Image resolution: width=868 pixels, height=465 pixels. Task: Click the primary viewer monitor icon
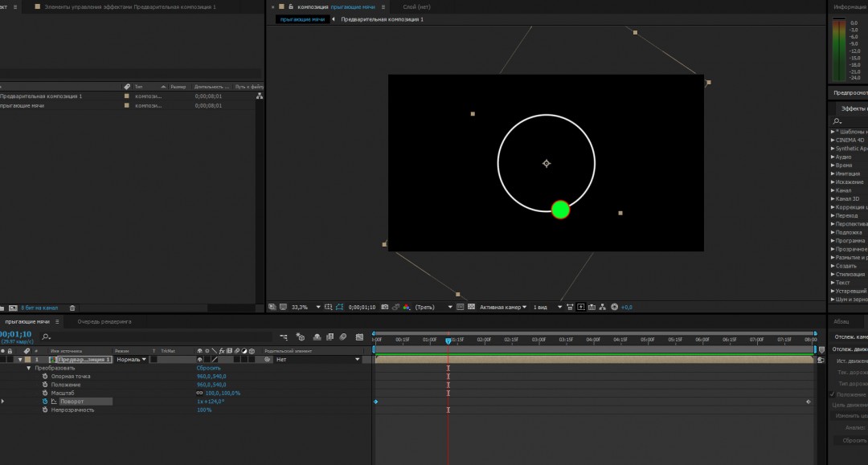pyautogui.click(x=283, y=307)
